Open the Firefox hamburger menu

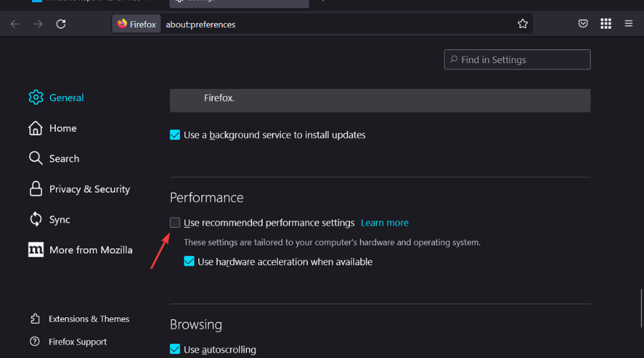[628, 24]
